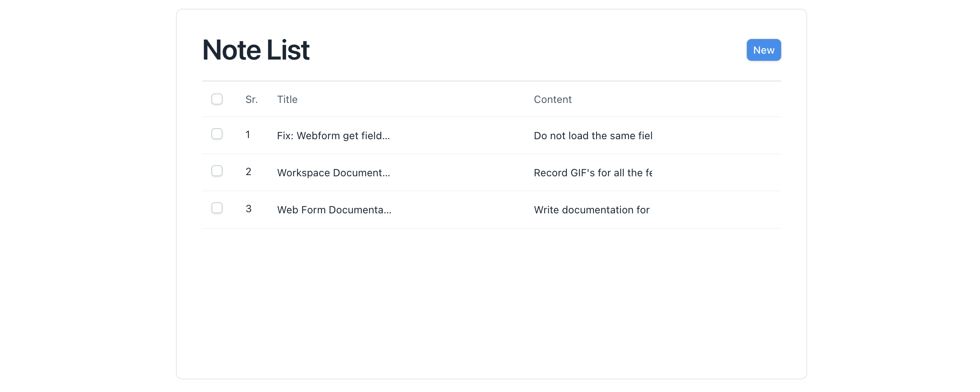Viewport: 980px width, 392px height.
Task: Create a note with the New button
Action: pyautogui.click(x=763, y=50)
